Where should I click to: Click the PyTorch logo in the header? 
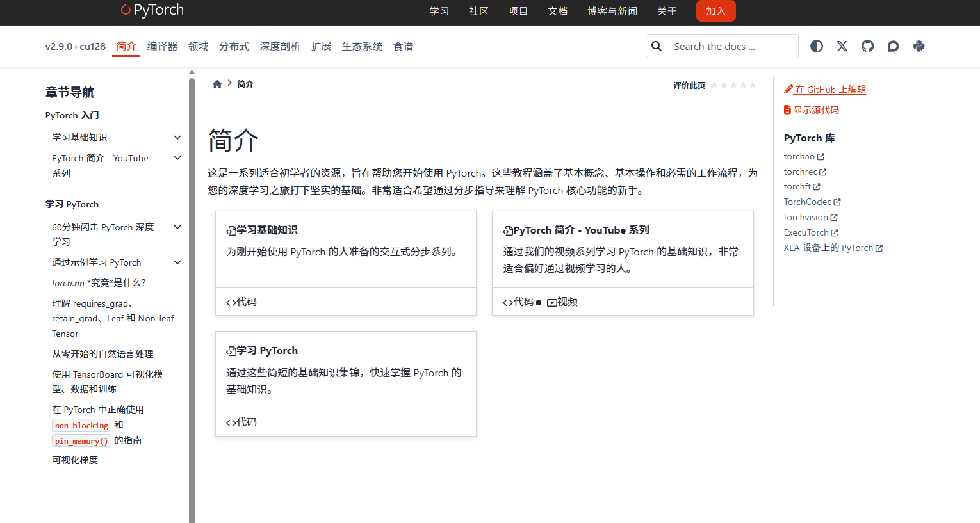pos(152,10)
